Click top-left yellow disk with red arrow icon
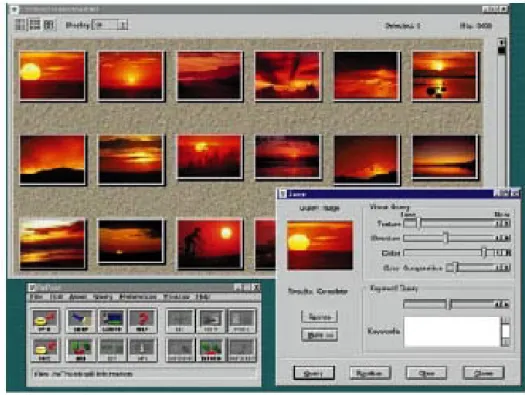 [x=46, y=321]
